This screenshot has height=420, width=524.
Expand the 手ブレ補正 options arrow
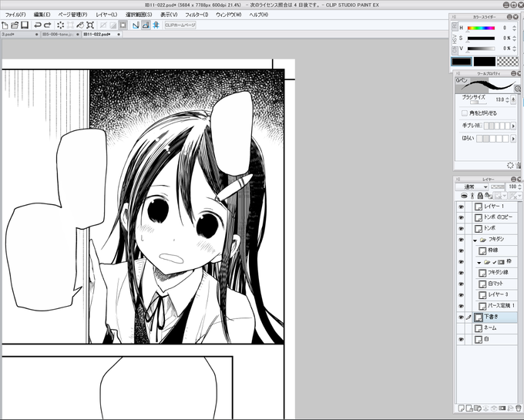(x=513, y=126)
